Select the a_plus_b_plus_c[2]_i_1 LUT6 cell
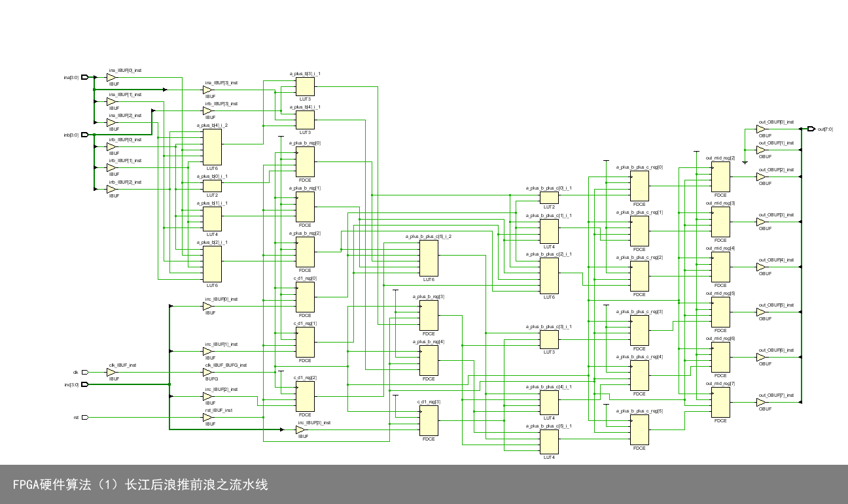This screenshot has width=848, height=504. tap(549, 276)
